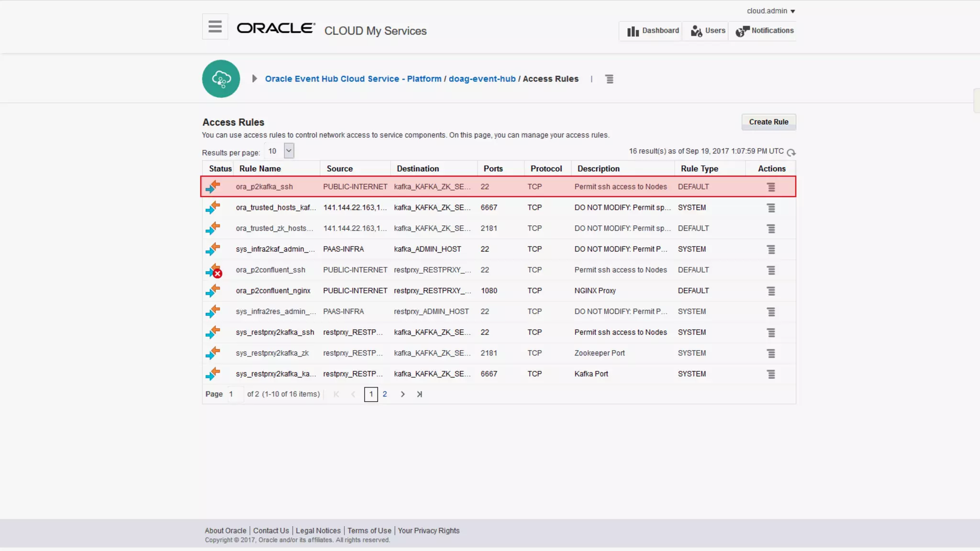Open Results per page dropdown

click(289, 151)
